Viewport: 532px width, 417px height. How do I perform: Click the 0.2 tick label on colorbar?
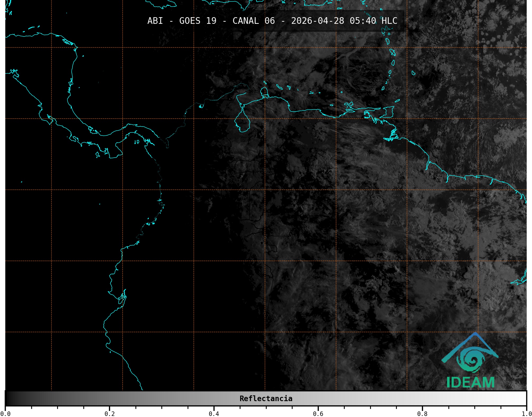(x=110, y=414)
